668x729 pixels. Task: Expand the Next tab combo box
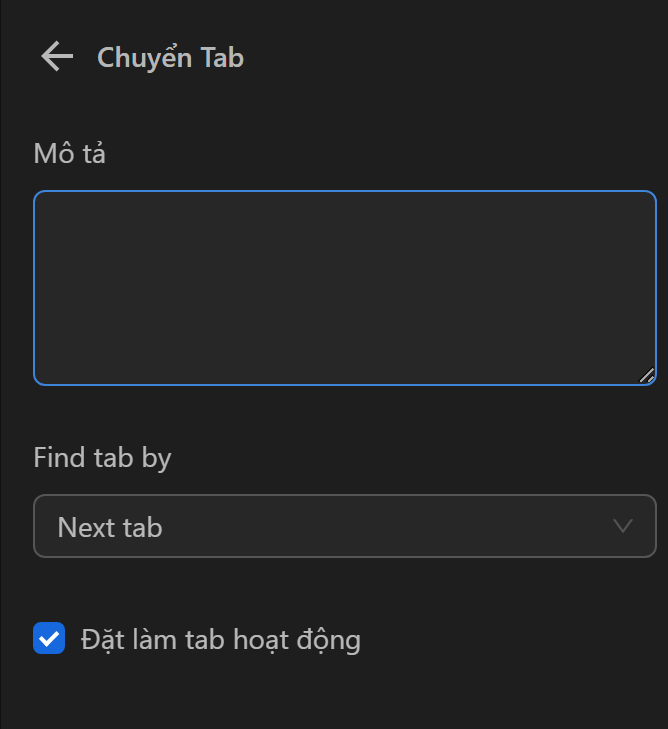pos(344,526)
